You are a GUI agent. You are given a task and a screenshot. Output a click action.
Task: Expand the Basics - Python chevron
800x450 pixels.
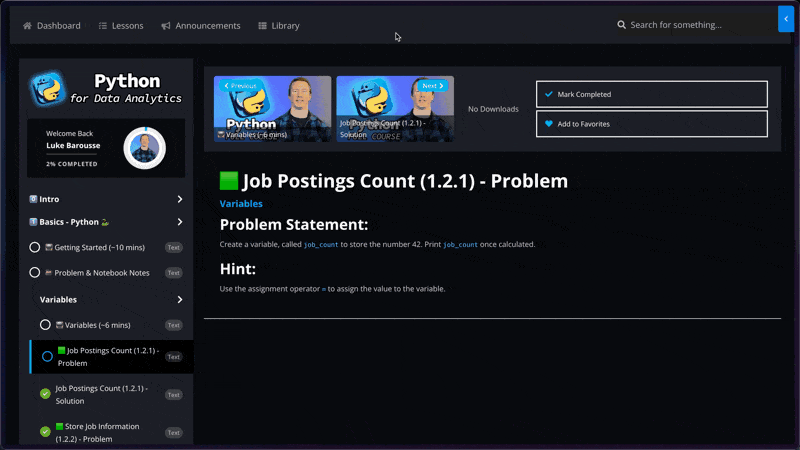coord(180,222)
